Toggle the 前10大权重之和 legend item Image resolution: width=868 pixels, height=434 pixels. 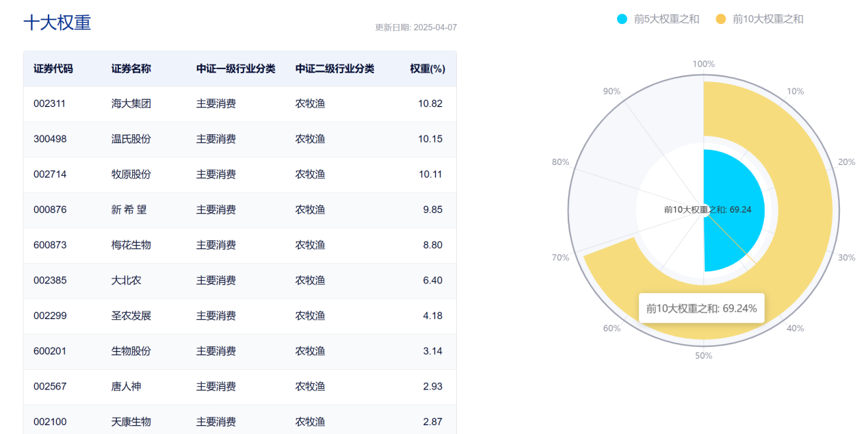point(759,19)
